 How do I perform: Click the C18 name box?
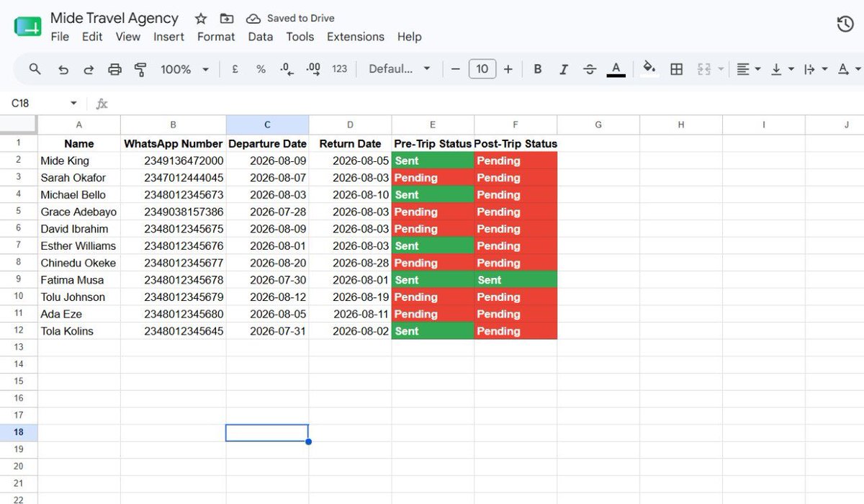click(x=36, y=104)
